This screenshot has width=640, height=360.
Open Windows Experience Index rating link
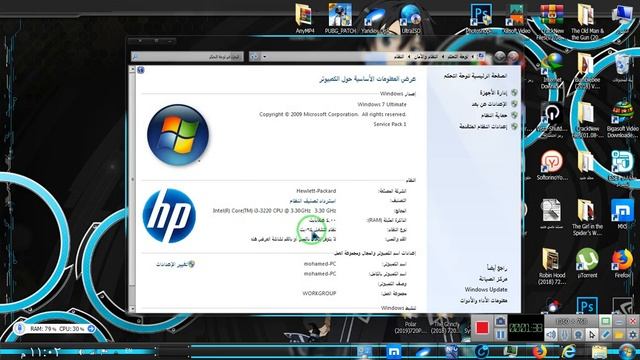[313, 201]
